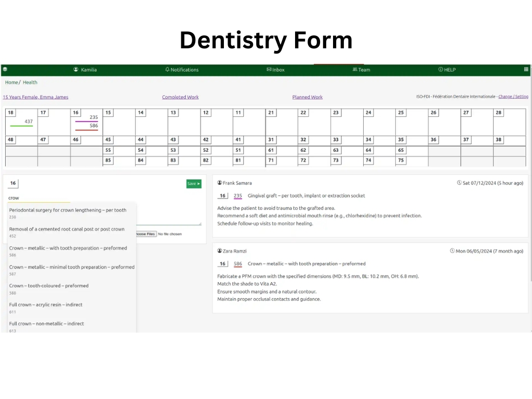Select 'Crown – metallic – minimal tooth preparation' option
The height and width of the screenshot is (399, 532).
(72, 270)
